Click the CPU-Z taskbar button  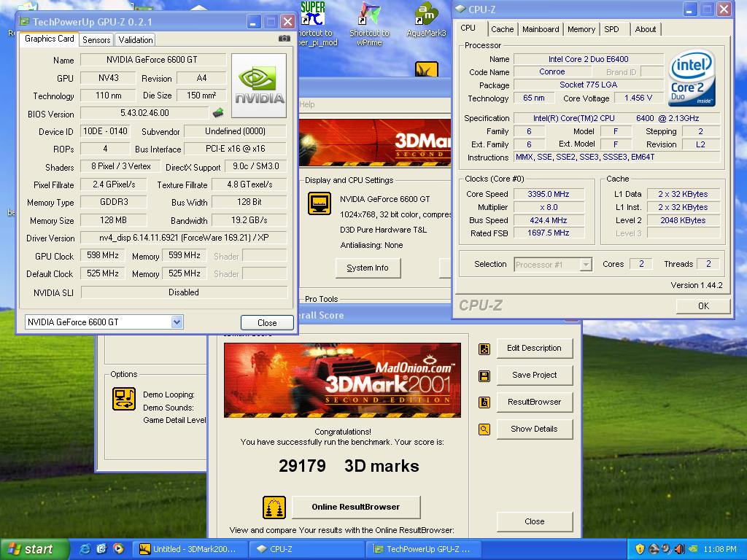coord(309,549)
